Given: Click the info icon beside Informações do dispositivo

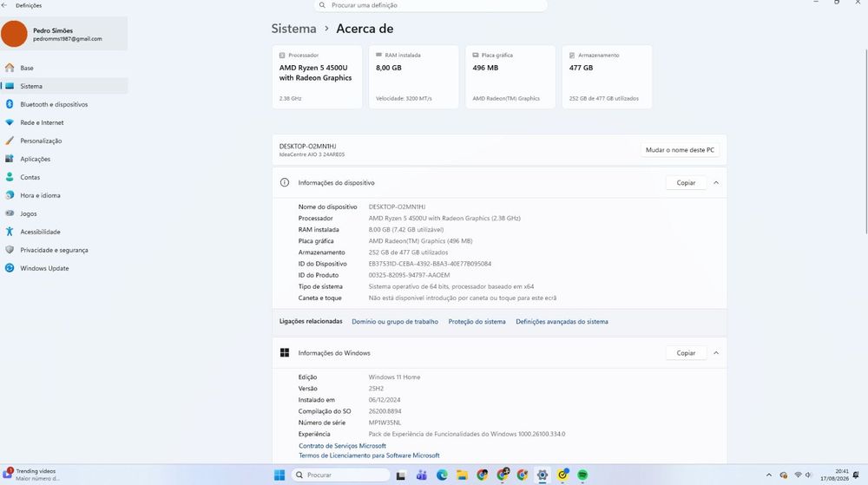Looking at the screenshot, I should coord(285,183).
